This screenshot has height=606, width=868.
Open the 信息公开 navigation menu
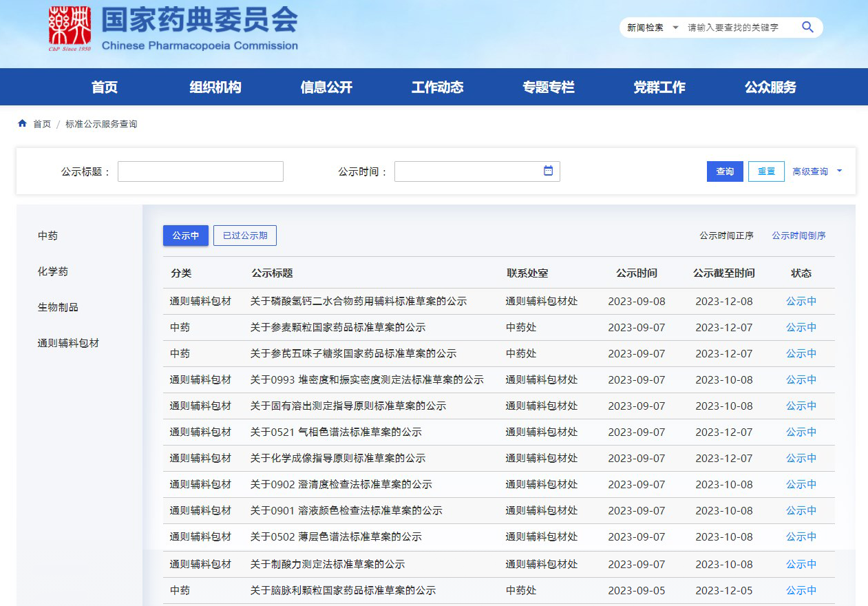coord(326,87)
